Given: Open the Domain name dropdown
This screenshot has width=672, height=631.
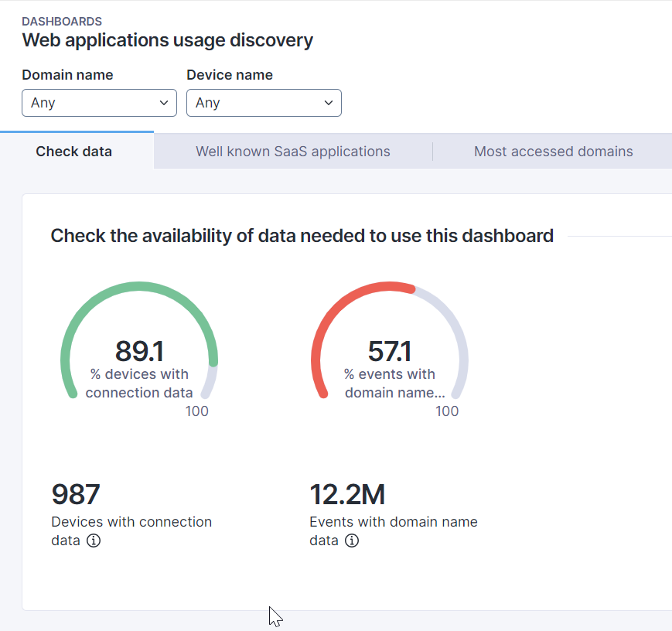Looking at the screenshot, I should tap(99, 103).
